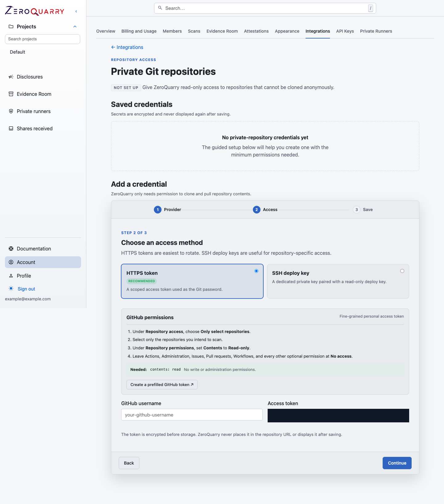Click the Continue button
Image resolution: width=444 pixels, height=504 pixels.
click(397, 463)
